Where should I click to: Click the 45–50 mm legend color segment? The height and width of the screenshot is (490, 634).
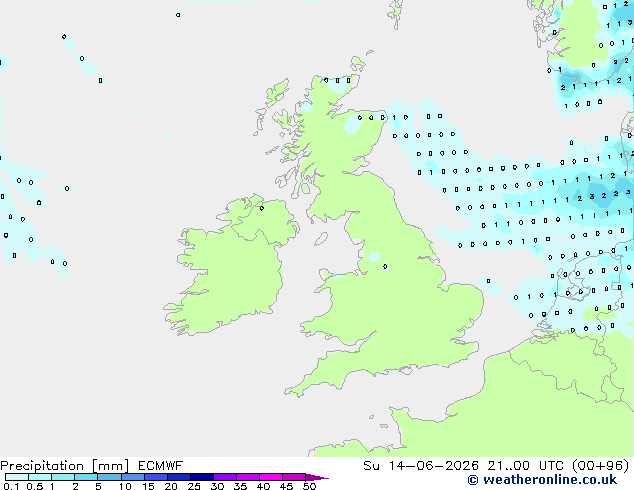[x=294, y=477]
